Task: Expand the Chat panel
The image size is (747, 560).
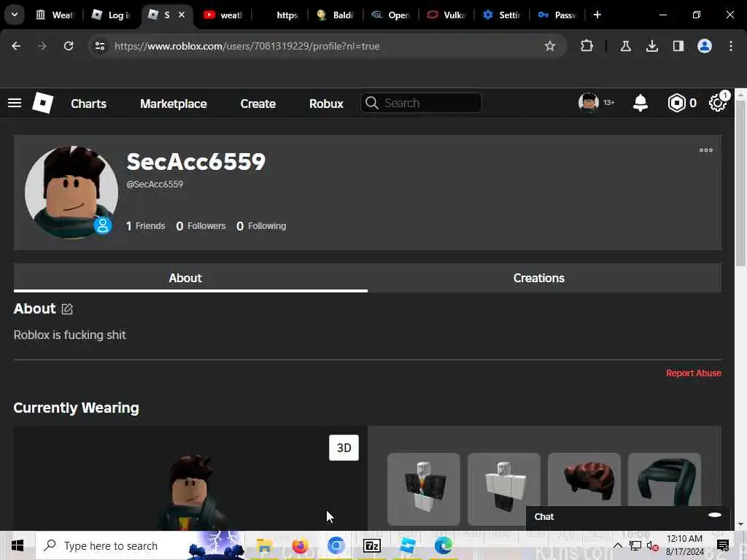Action: coord(628,517)
